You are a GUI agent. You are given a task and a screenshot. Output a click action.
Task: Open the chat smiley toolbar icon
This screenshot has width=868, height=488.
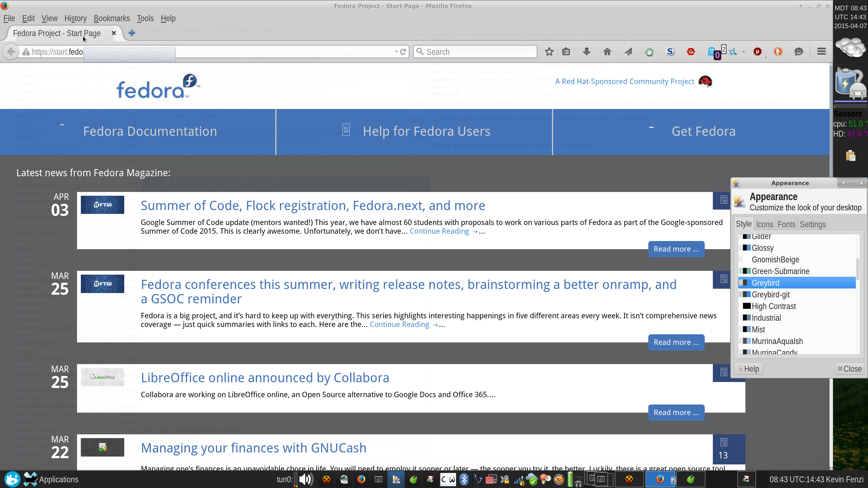click(799, 52)
